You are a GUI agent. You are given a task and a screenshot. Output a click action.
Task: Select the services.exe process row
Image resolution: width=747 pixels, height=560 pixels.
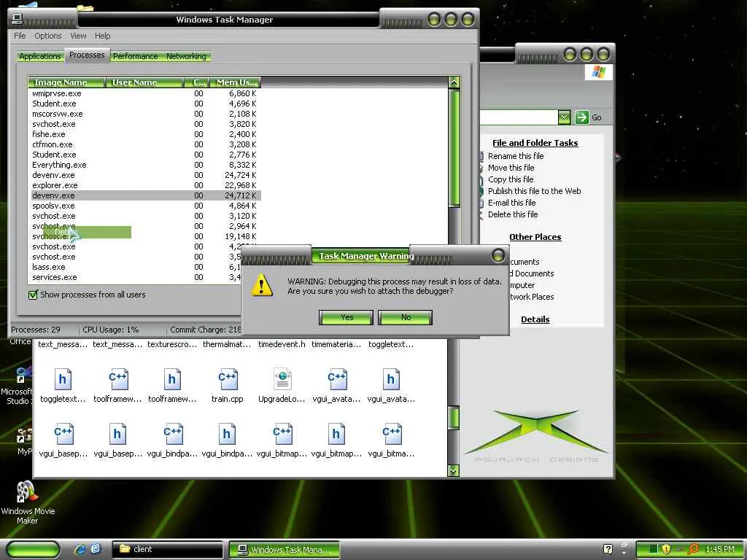click(135, 277)
